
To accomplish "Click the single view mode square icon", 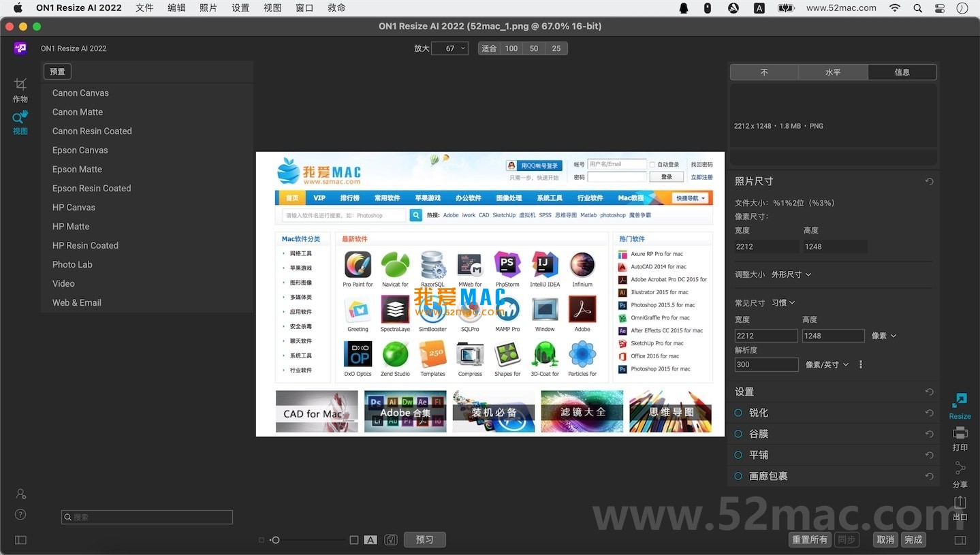I will pos(354,540).
